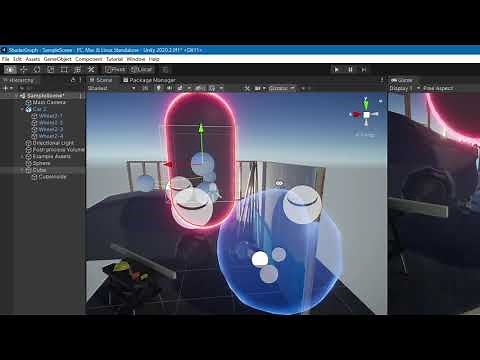Start Play mode

[x=337, y=69]
